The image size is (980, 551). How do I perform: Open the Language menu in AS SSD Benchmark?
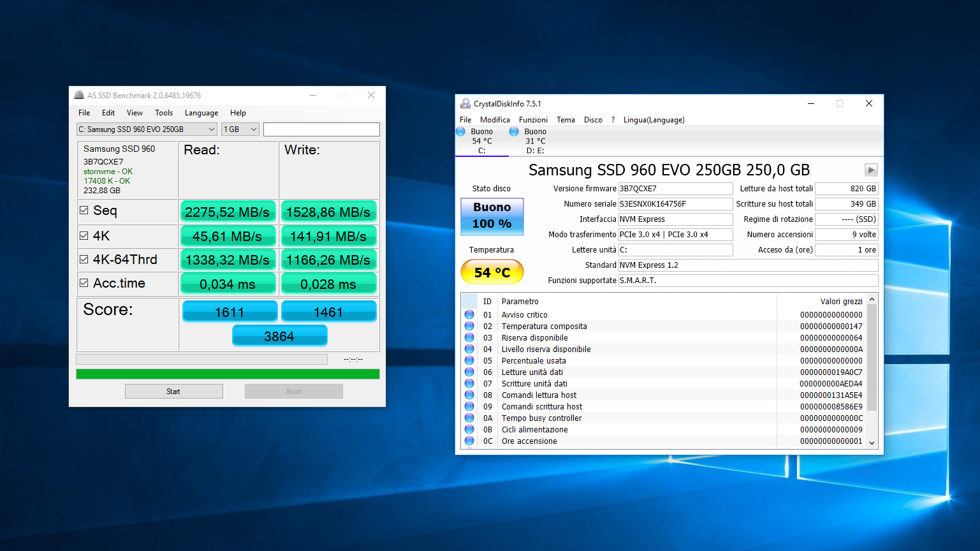click(201, 113)
